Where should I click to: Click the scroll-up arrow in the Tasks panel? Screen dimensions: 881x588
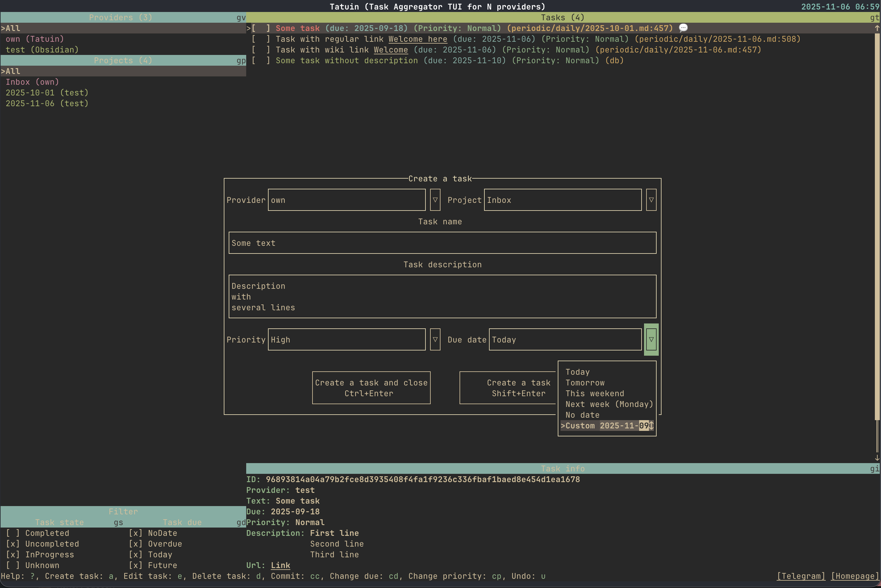pyautogui.click(x=877, y=28)
